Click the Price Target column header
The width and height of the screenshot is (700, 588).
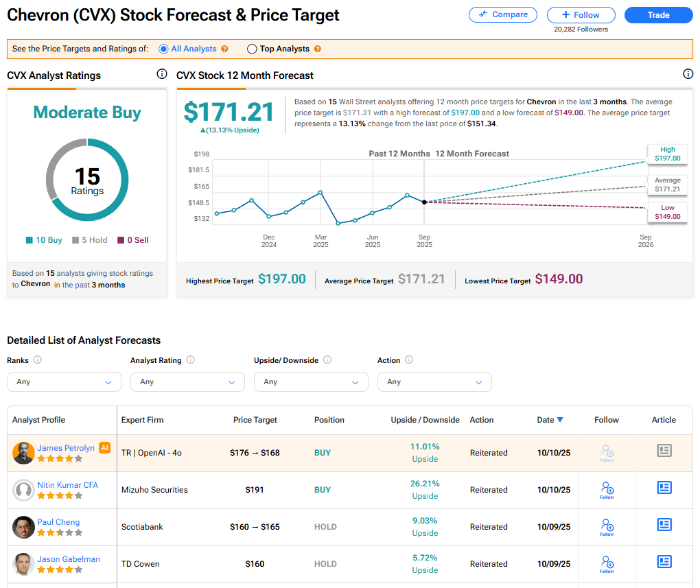[x=255, y=420]
